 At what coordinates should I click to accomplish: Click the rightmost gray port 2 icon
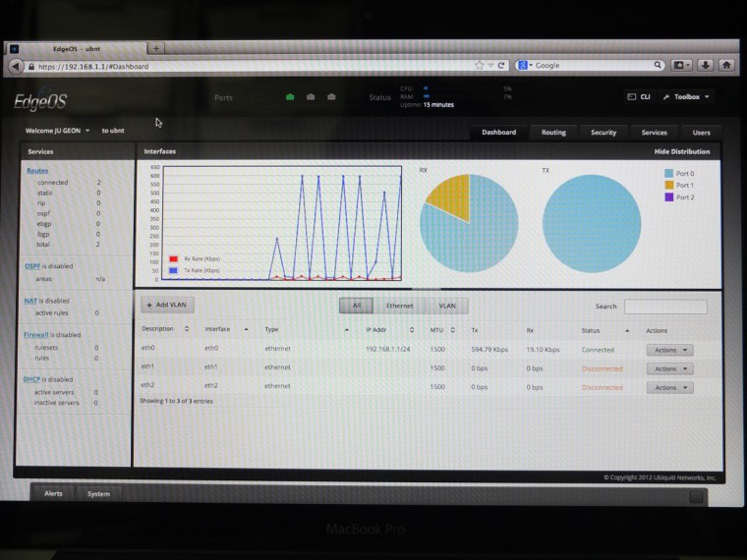tap(331, 97)
